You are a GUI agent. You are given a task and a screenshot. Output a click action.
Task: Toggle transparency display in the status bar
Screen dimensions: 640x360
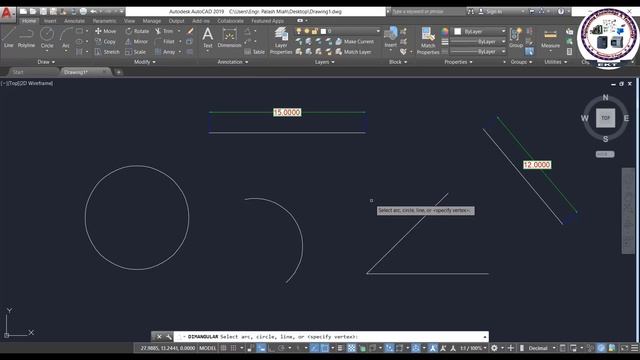pos(351,348)
